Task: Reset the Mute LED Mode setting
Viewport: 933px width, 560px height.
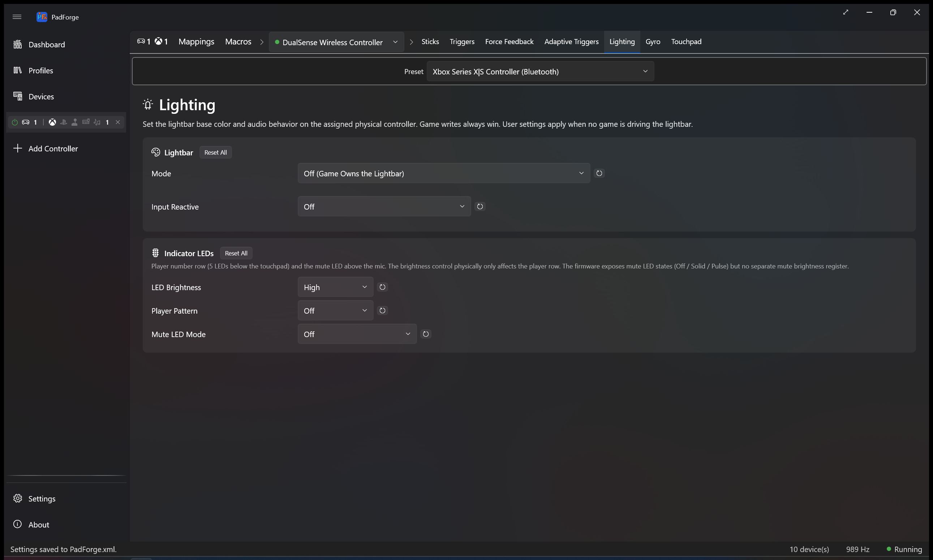Action: 426,334
